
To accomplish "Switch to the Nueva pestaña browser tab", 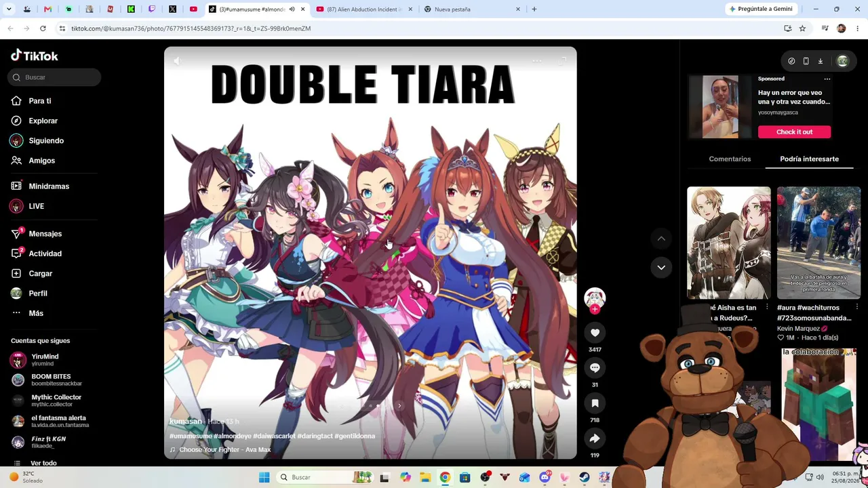I will click(x=471, y=9).
